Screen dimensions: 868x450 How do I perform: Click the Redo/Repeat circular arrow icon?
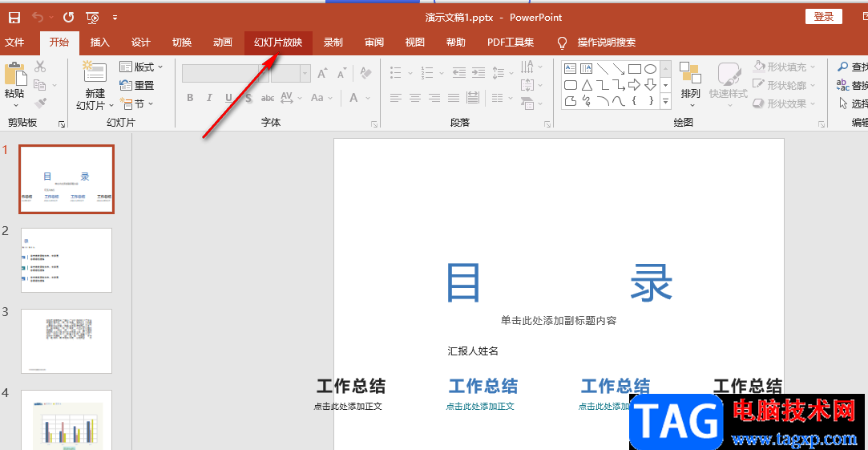[x=69, y=18]
